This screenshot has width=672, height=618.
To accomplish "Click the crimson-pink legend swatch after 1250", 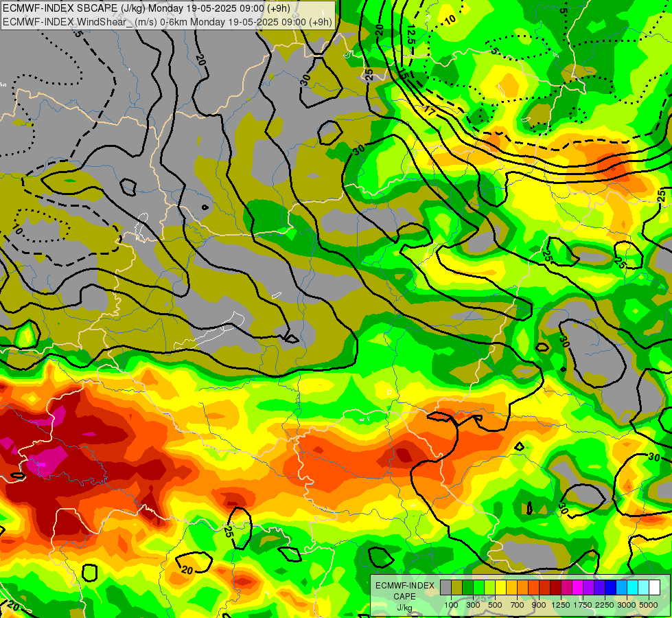I will (566, 587).
